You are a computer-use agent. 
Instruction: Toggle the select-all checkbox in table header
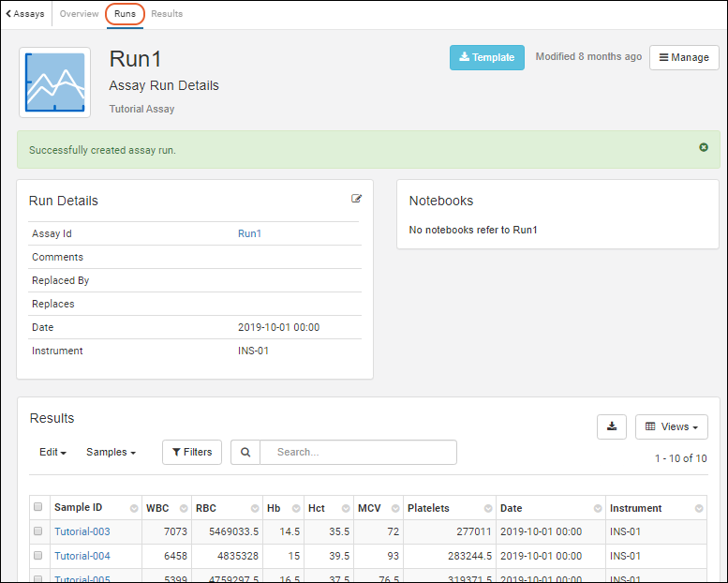(x=38, y=507)
